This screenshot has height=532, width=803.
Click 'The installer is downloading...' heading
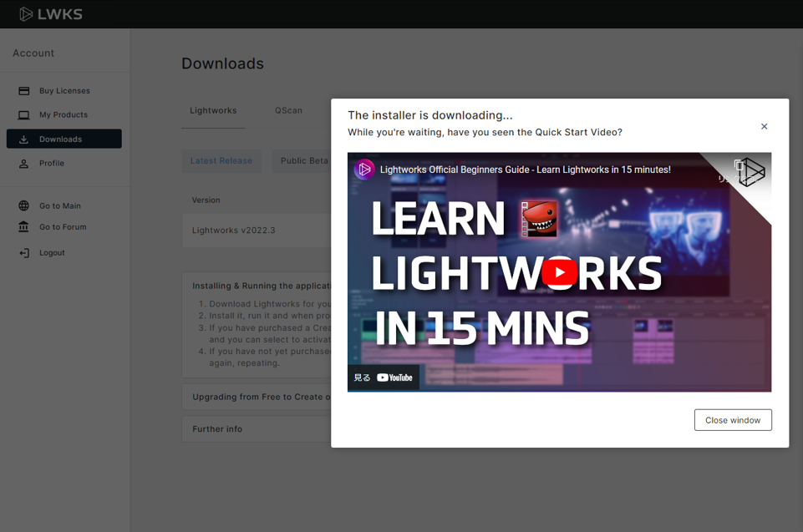point(430,115)
